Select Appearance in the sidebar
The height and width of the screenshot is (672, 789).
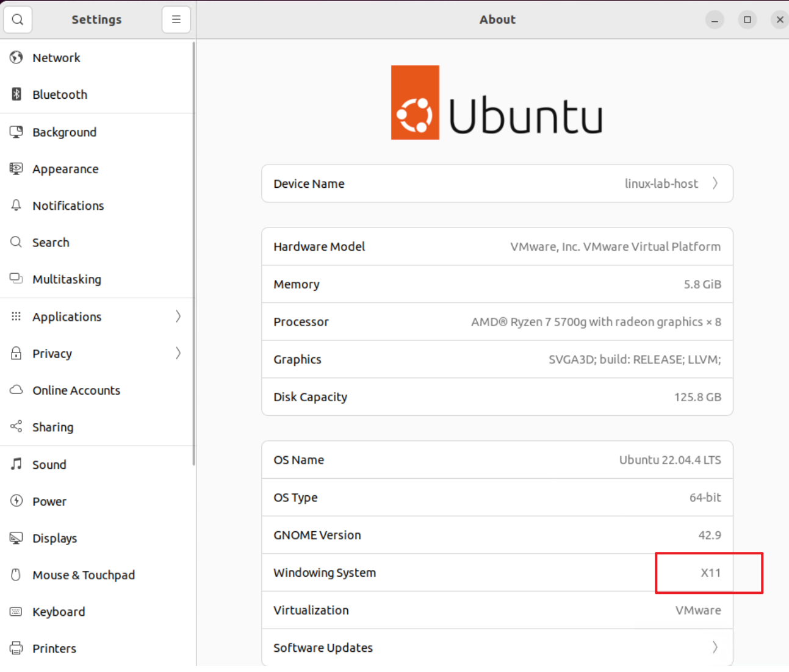click(98, 168)
